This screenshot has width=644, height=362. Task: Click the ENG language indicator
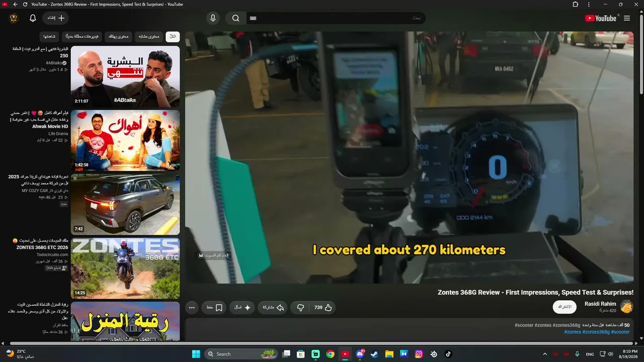tap(590, 354)
